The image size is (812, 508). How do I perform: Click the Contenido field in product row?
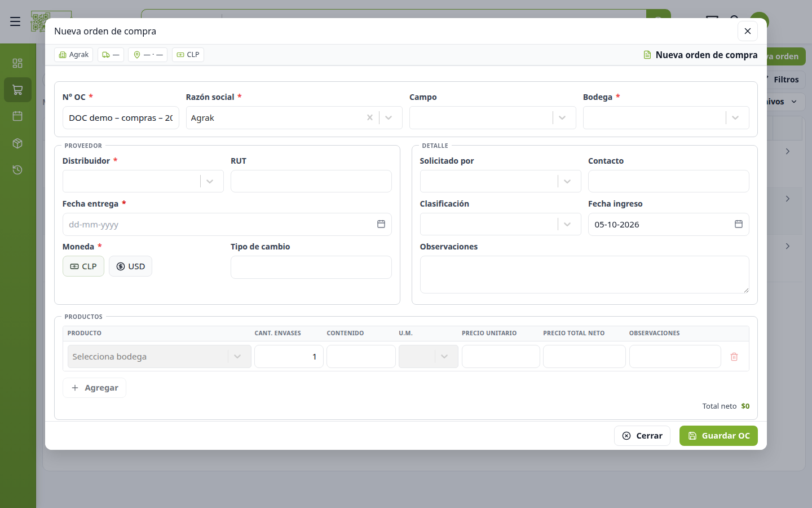(x=361, y=357)
